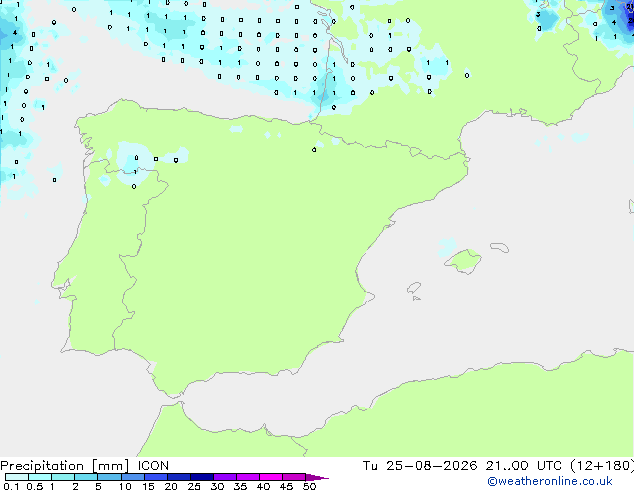Click the '(12+180)' forecast offset text

pos(602,466)
